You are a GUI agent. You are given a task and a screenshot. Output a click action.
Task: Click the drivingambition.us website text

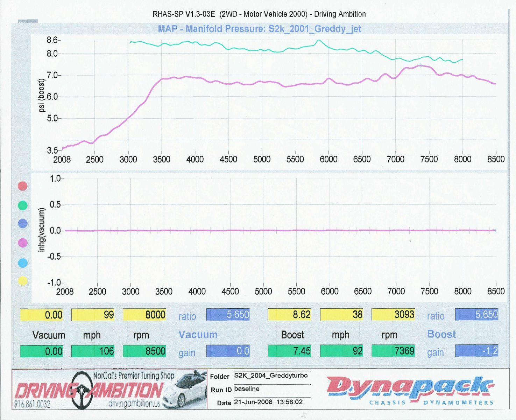tap(134, 404)
